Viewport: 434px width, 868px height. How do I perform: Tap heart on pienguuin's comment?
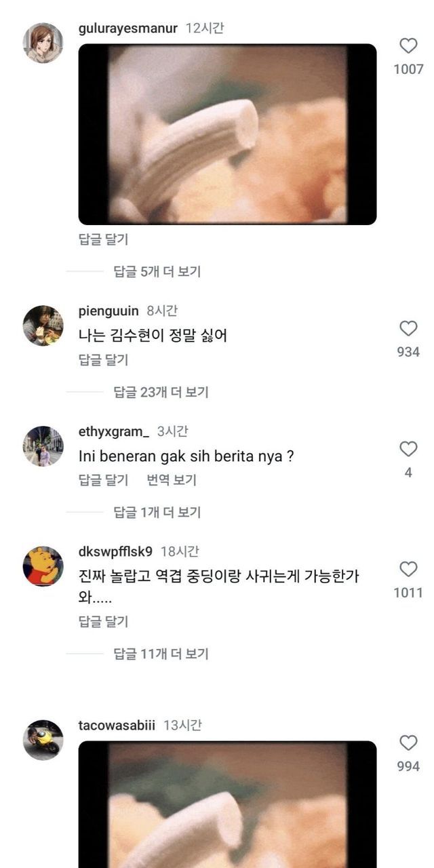point(408,329)
